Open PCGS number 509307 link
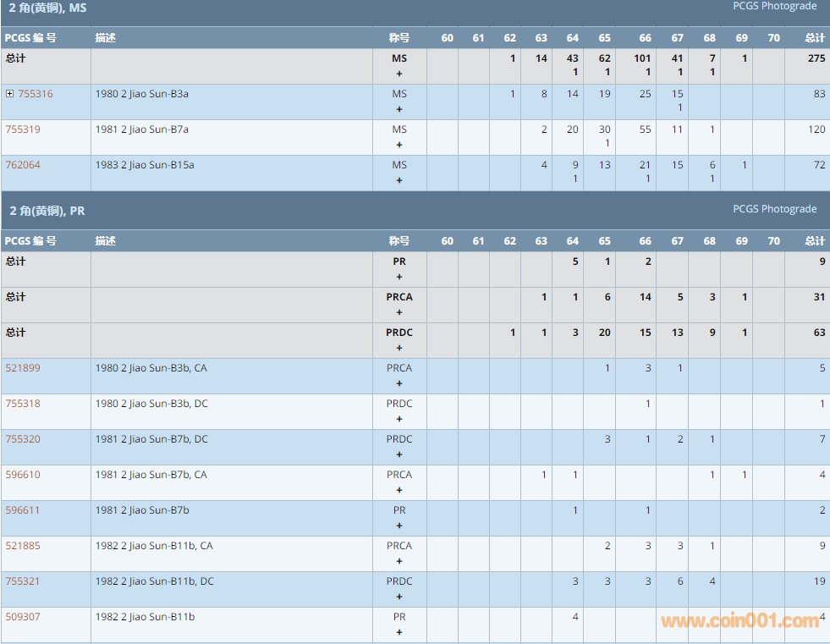Screen dimensions: 830x644 tap(23, 617)
